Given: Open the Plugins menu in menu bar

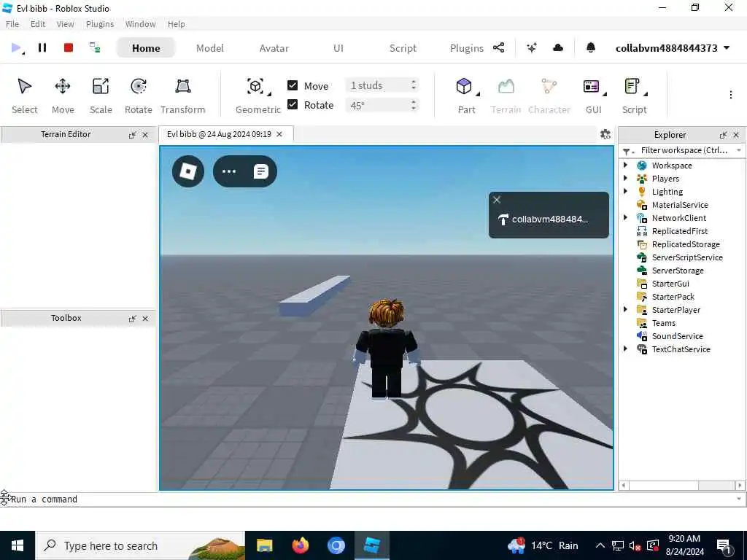Looking at the screenshot, I should [x=99, y=24].
